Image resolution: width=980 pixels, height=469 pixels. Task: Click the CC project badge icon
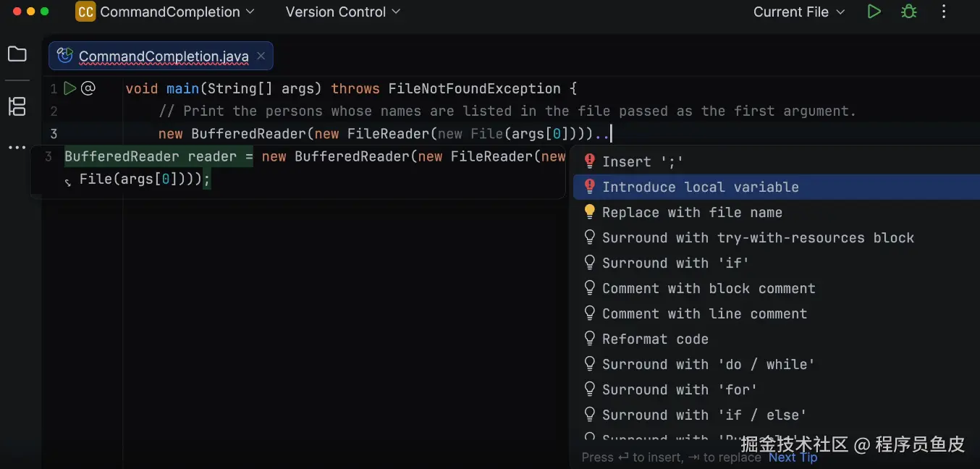coord(85,12)
